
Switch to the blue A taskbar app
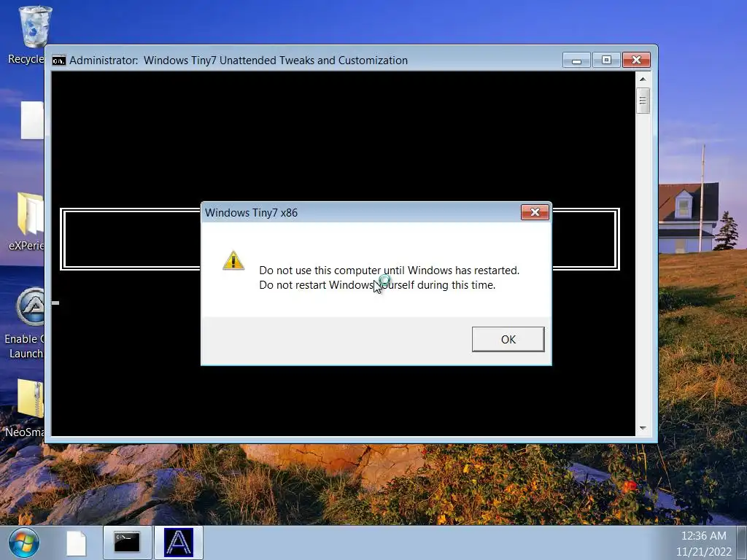(179, 542)
